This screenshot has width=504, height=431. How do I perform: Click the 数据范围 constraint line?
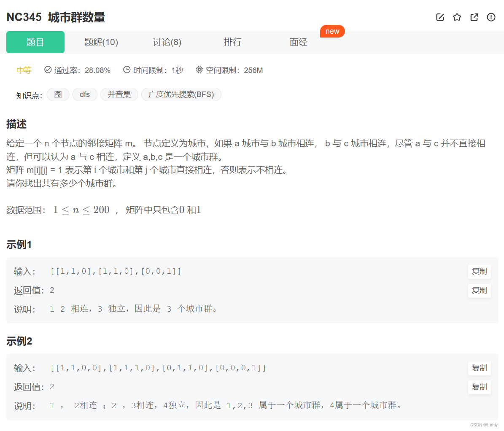[104, 210]
